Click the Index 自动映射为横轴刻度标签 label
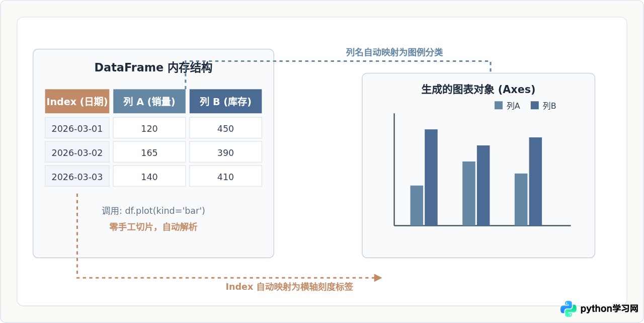This screenshot has height=323, width=644. 289,287
